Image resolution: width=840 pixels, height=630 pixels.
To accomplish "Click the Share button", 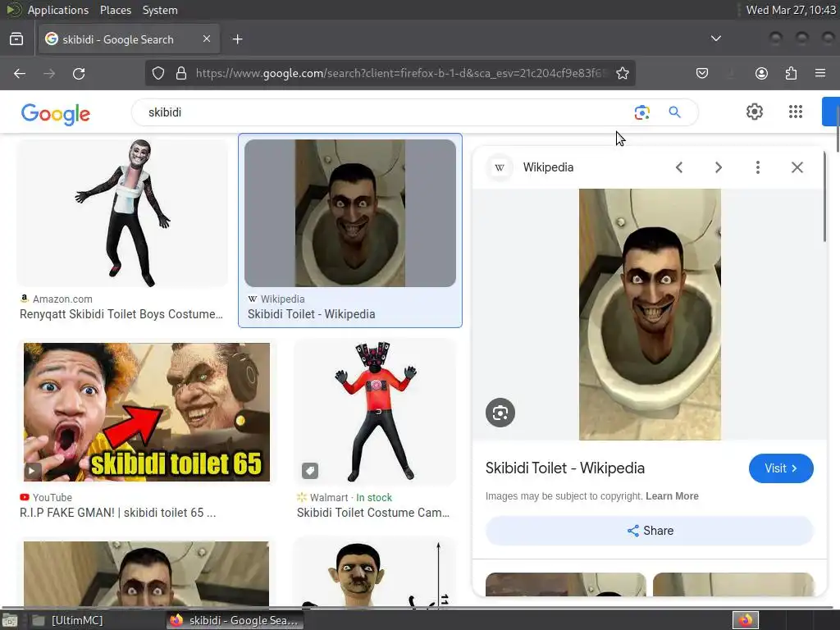I will (650, 531).
